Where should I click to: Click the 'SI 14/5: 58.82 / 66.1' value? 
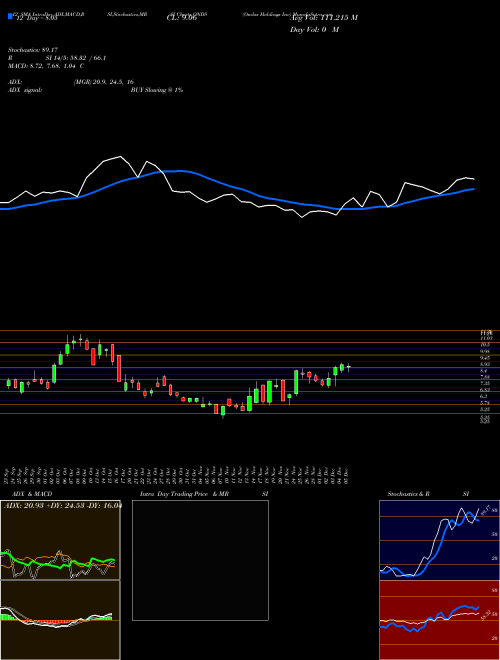click(76, 58)
